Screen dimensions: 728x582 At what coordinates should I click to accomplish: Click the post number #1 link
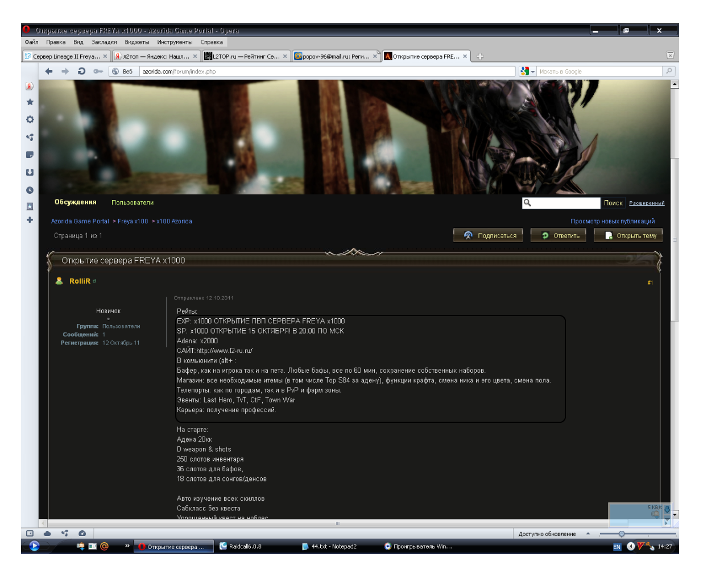(650, 282)
